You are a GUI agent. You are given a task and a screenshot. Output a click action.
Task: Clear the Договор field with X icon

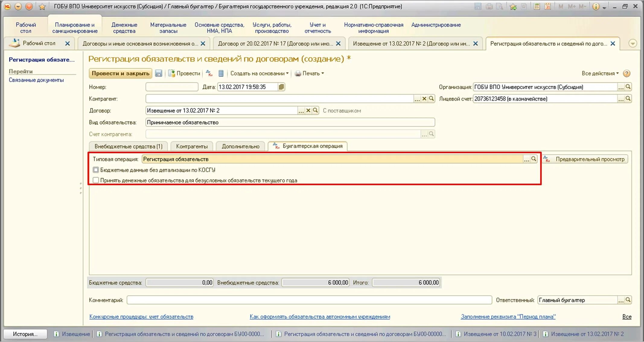[x=308, y=110]
